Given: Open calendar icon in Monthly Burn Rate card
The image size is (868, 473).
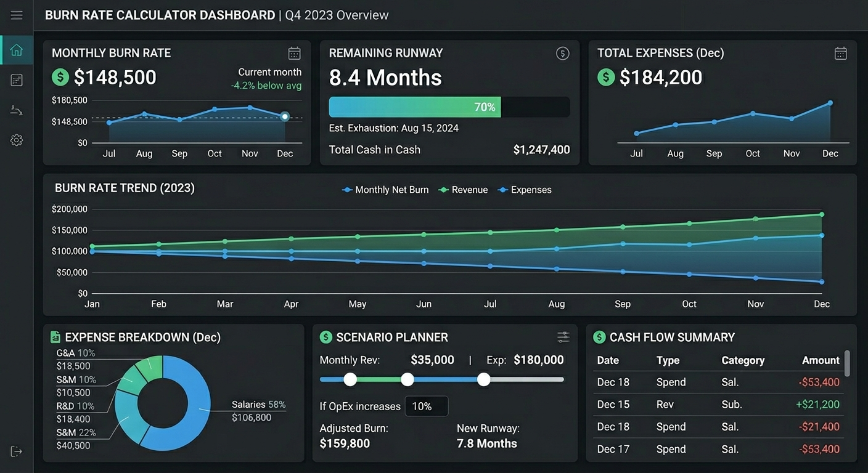Looking at the screenshot, I should coord(295,53).
